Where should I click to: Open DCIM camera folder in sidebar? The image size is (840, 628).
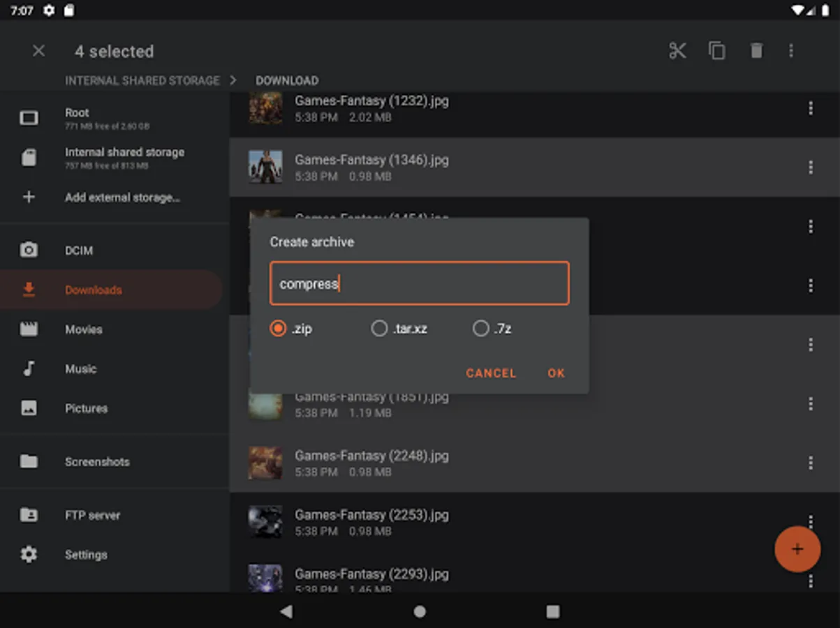coord(78,251)
